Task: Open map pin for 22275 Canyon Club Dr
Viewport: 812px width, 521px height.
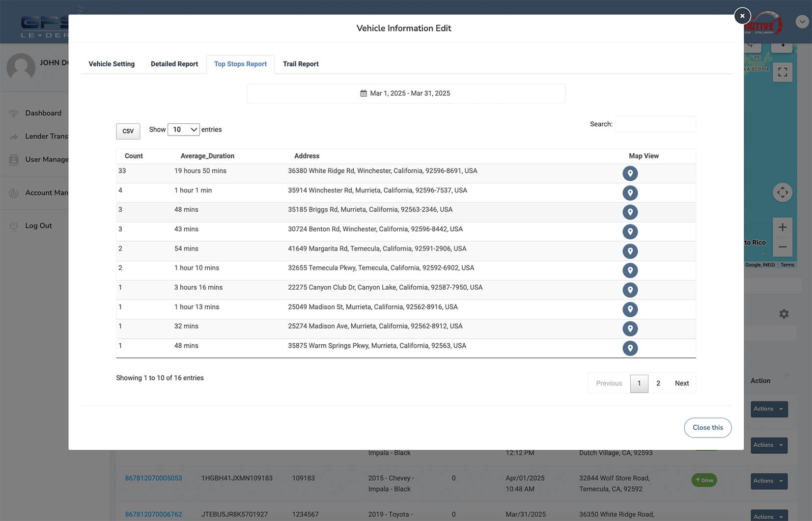Action: click(630, 290)
